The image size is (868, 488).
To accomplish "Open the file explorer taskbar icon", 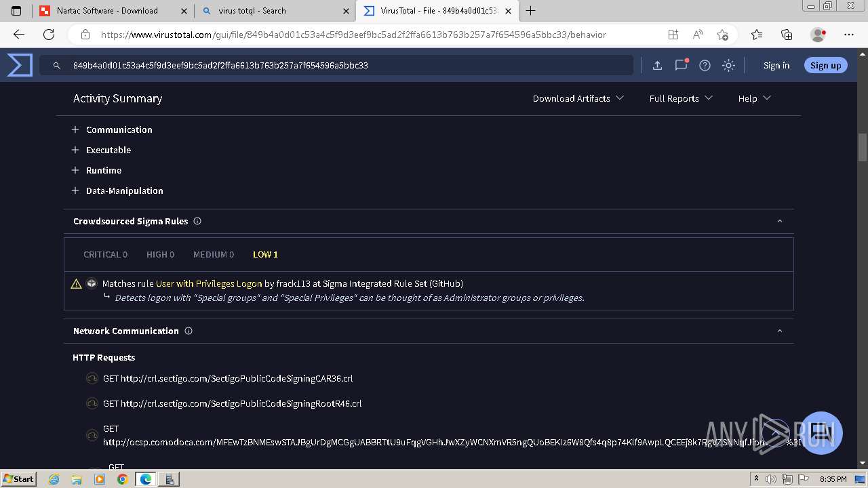I will coord(77,479).
